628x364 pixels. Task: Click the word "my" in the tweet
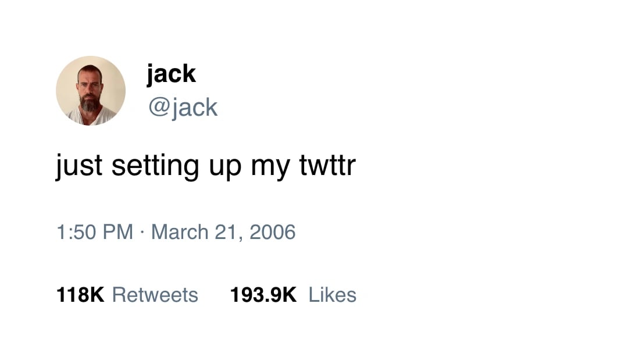coord(270,167)
